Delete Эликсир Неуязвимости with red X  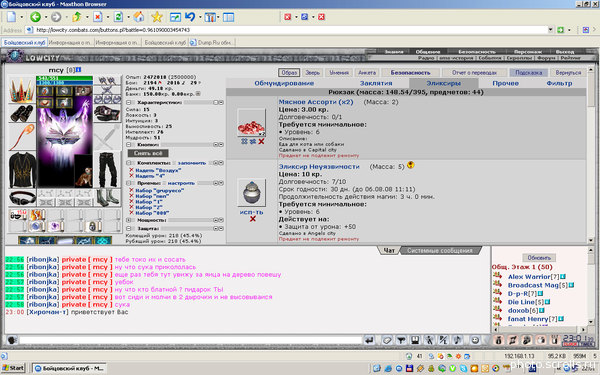click(253, 219)
